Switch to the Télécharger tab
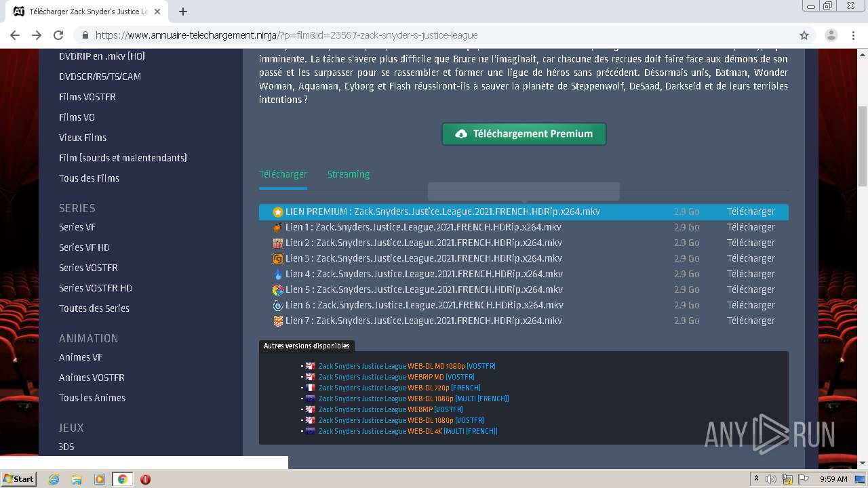 (x=283, y=174)
